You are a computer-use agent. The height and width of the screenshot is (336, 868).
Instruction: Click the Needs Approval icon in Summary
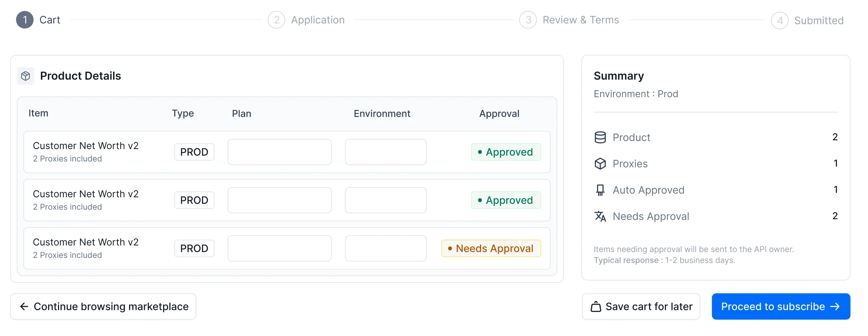click(600, 216)
